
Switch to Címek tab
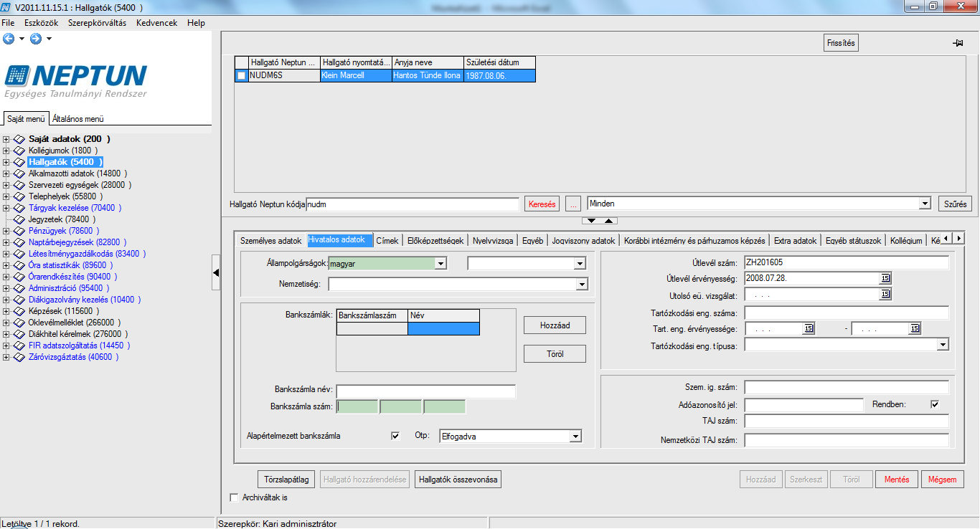pos(387,241)
